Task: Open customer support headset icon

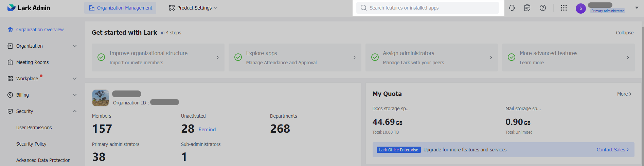Action: tap(512, 8)
